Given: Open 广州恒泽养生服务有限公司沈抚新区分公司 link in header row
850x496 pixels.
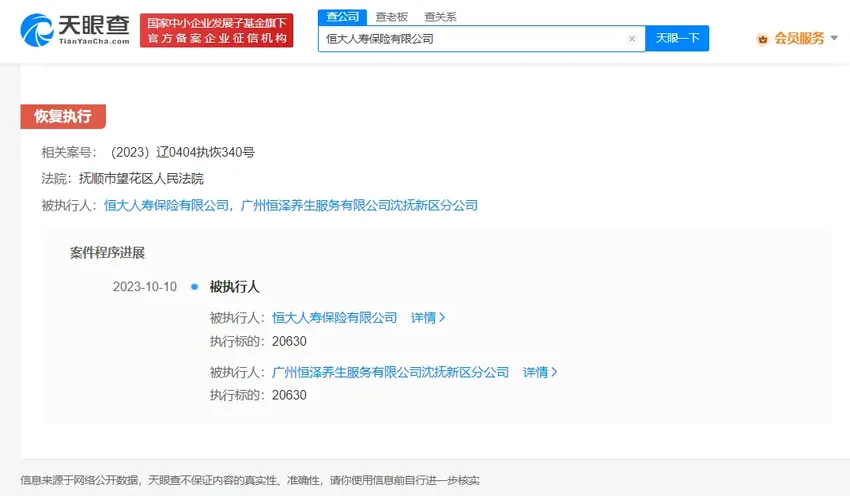Looking at the screenshot, I should coord(359,205).
